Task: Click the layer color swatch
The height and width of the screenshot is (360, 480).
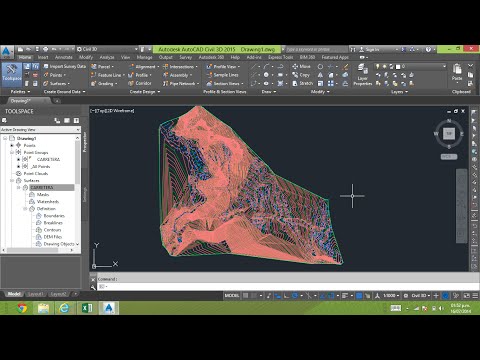Action: point(398,66)
